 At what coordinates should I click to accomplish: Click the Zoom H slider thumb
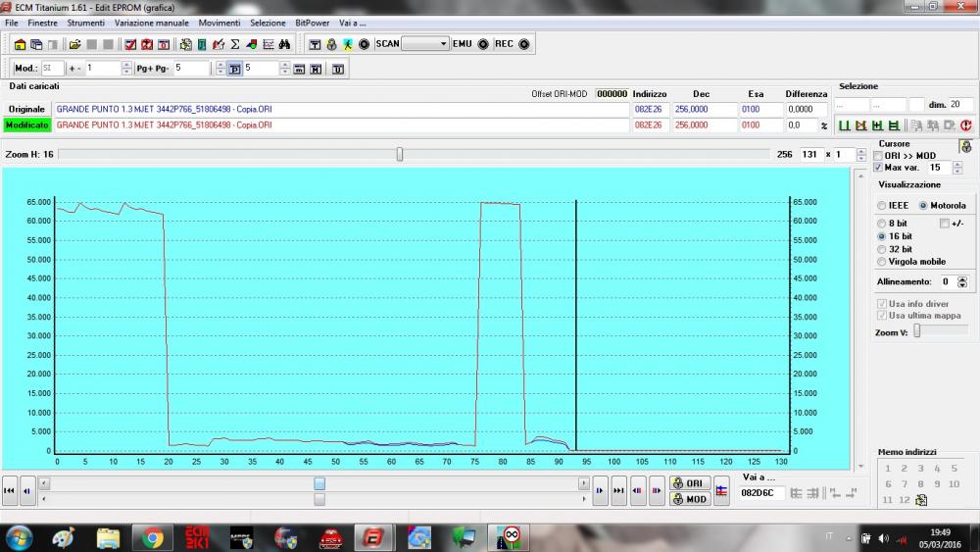[x=400, y=154]
